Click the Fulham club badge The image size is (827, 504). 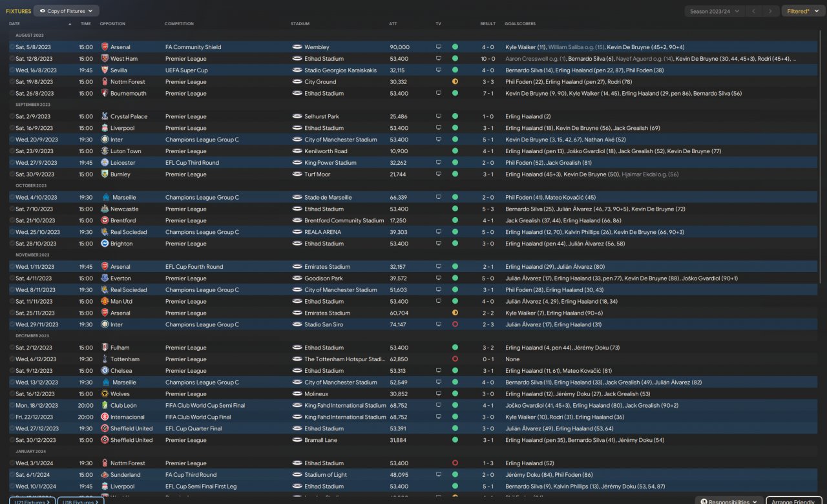point(105,348)
